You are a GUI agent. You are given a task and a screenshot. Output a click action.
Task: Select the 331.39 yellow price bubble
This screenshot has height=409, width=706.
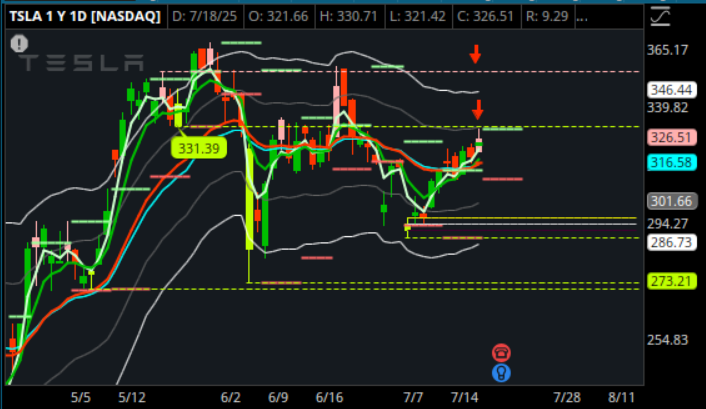point(199,148)
